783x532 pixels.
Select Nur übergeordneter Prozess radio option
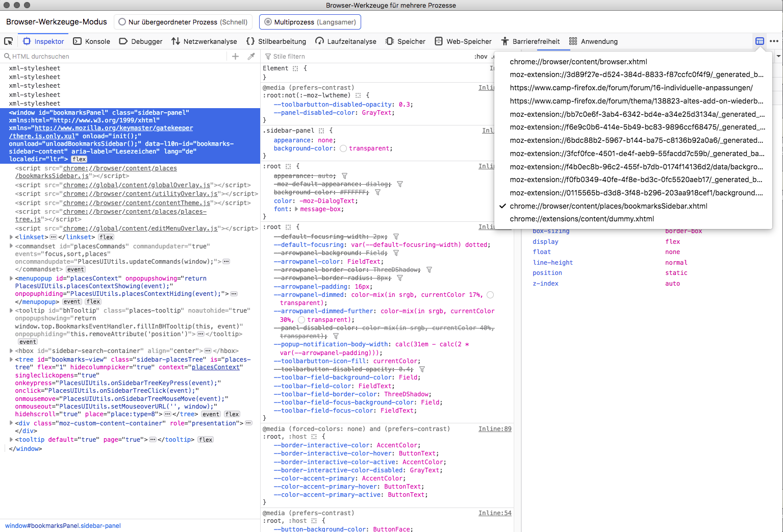pyautogui.click(x=122, y=22)
